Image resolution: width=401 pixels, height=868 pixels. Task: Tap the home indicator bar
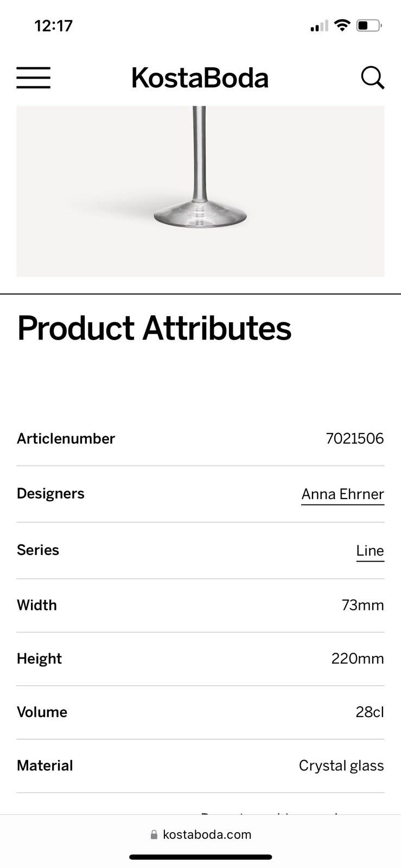(200, 857)
